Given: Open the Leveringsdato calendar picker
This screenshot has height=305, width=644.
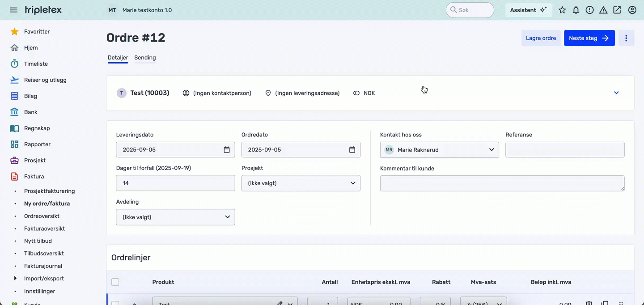Looking at the screenshot, I should point(227,150).
